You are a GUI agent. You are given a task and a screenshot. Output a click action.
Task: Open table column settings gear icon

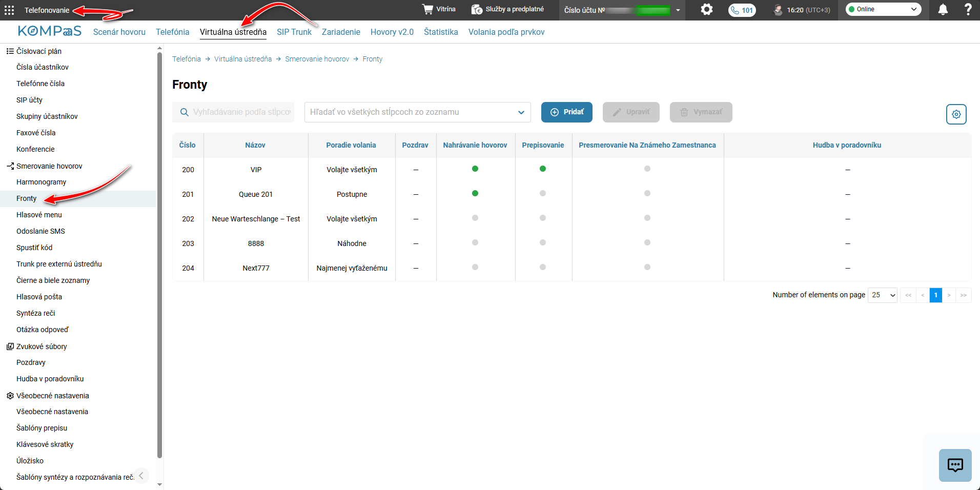956,114
